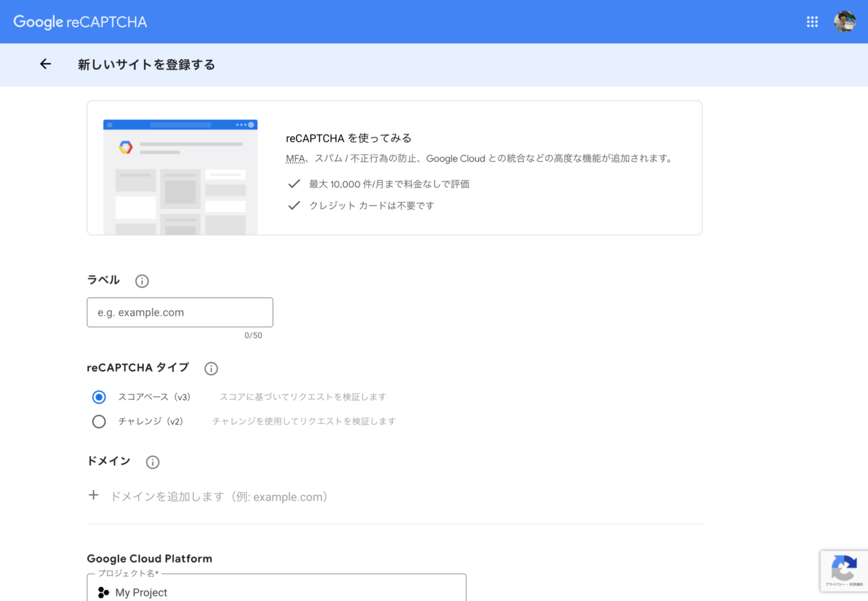Select the チャレンジ (v2) radio button
Image resolution: width=868 pixels, height=601 pixels.
[99, 421]
